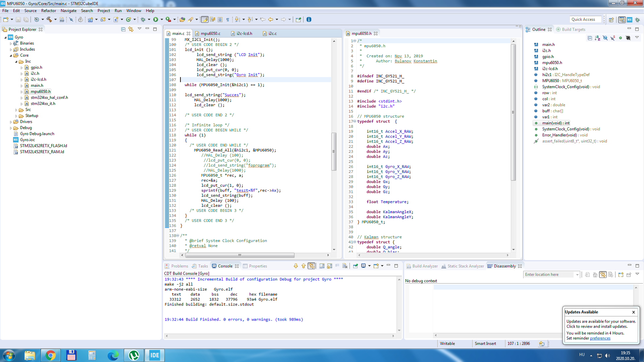Start debugging with the bug icon

(x=143, y=19)
